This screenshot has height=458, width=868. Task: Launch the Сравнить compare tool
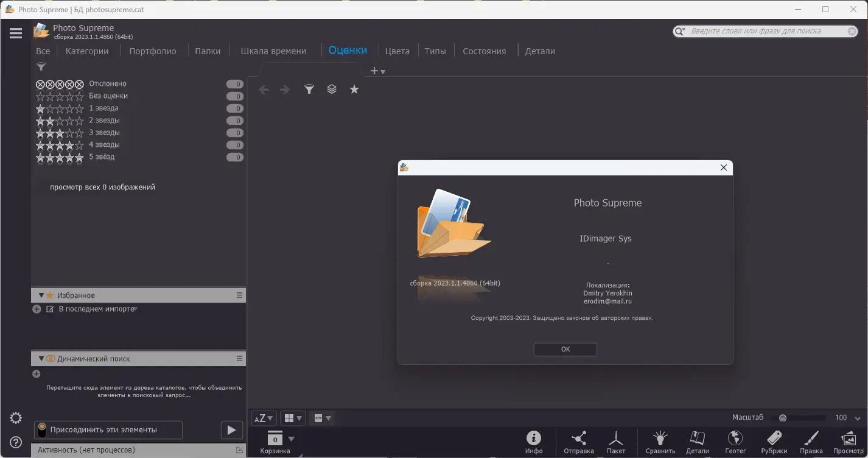[x=660, y=442]
